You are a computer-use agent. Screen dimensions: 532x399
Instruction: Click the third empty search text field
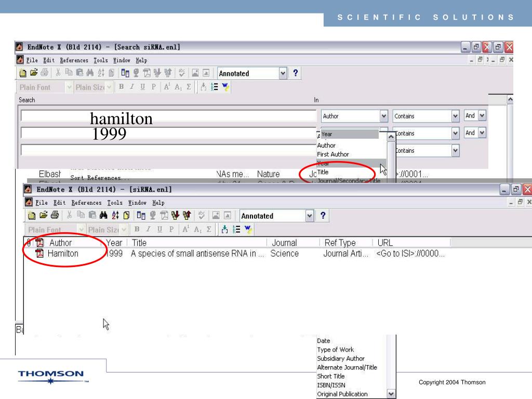(x=168, y=150)
